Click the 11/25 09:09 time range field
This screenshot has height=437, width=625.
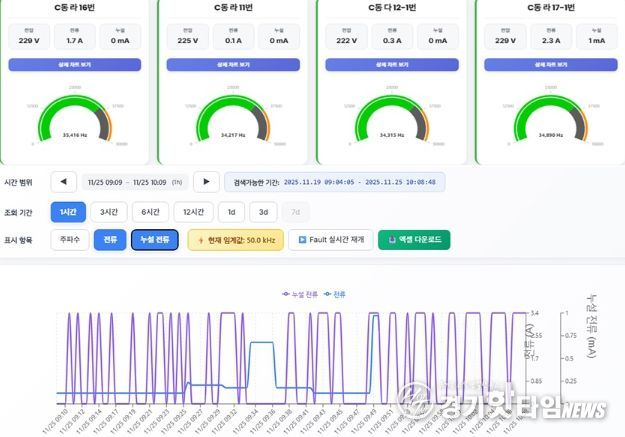(134, 182)
